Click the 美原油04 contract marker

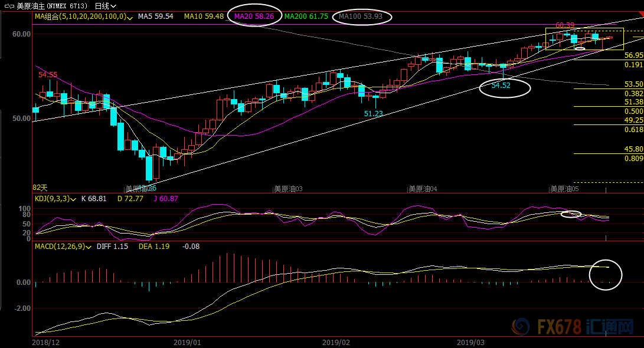click(423, 189)
